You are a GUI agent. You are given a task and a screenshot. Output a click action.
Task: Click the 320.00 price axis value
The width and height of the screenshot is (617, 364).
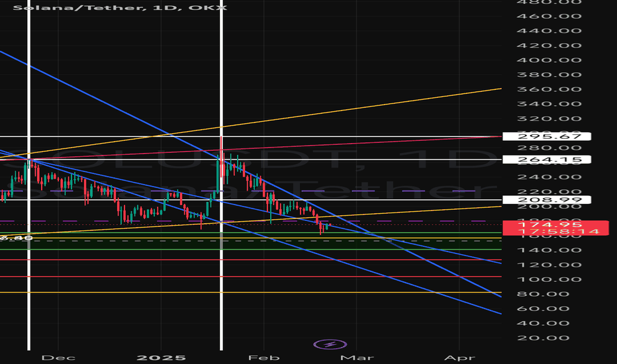click(549, 118)
